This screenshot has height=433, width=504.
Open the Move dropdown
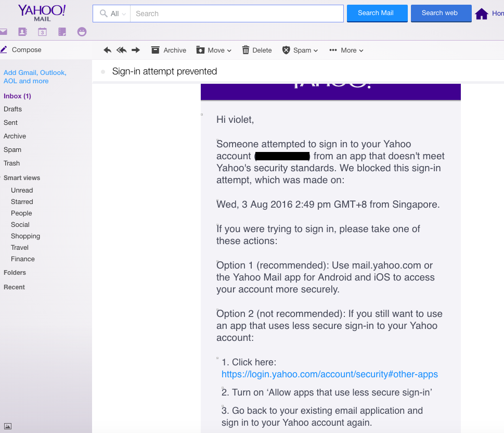[214, 50]
